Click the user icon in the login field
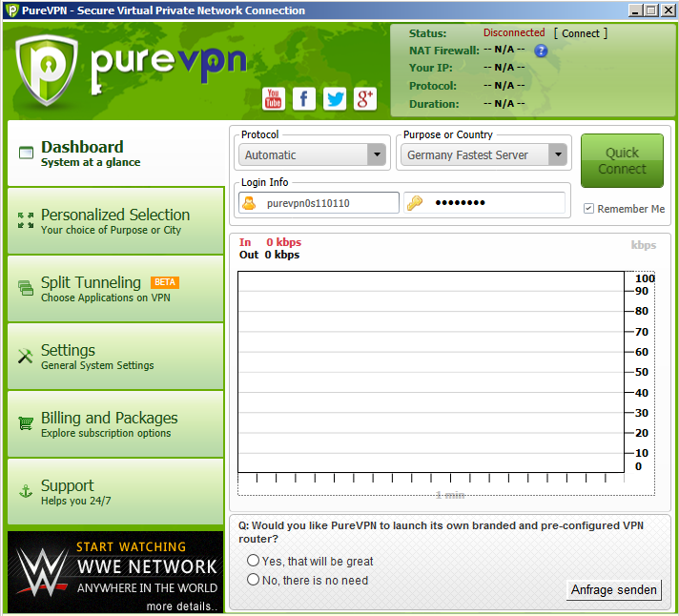The width and height of the screenshot is (679, 616). coord(249,202)
